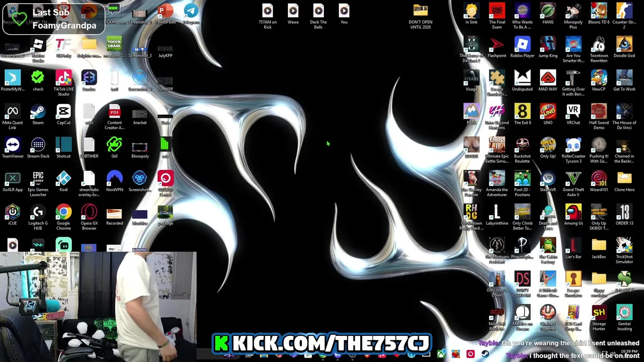Open Bloons TD 6 icon
The image size is (644, 362).
pos(599,14)
